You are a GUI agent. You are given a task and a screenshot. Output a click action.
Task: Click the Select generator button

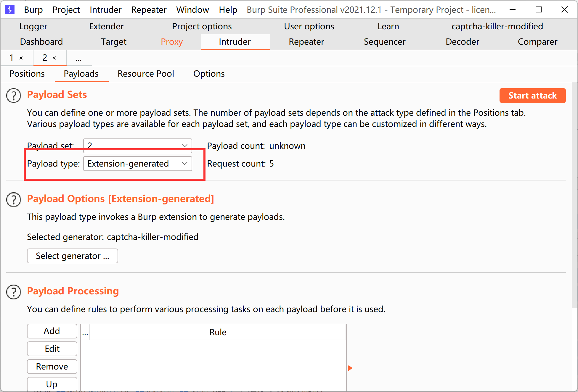[73, 256]
